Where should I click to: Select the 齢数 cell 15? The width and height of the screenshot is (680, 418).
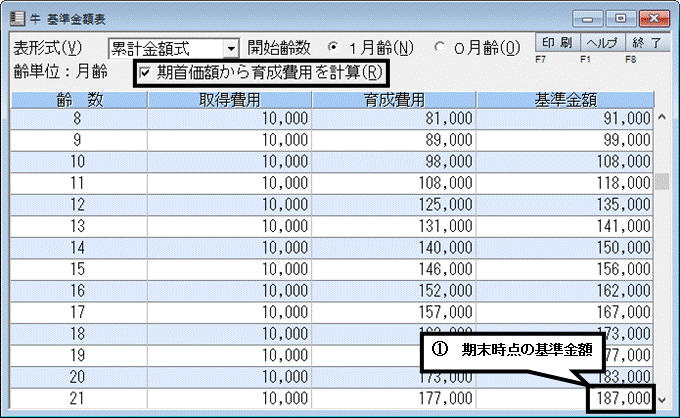tap(79, 269)
